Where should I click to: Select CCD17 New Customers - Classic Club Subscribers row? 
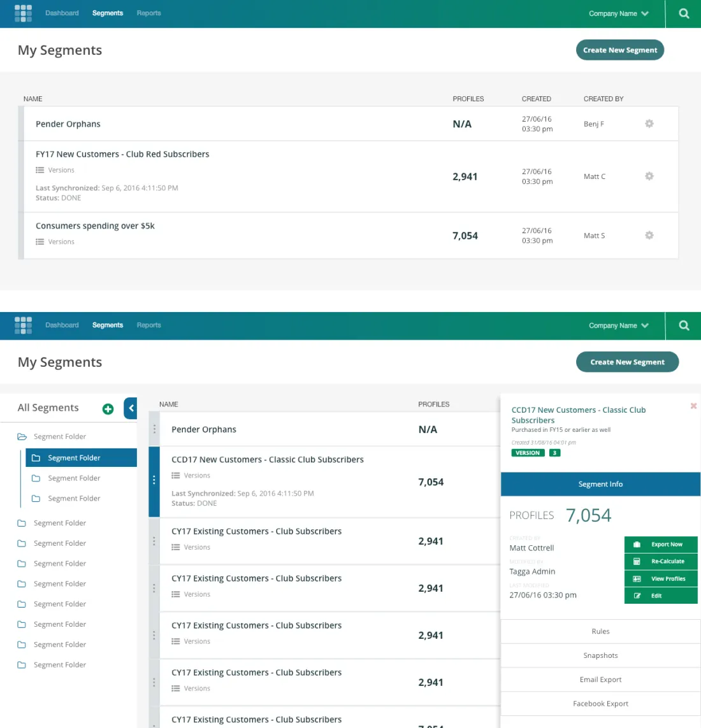coord(324,482)
